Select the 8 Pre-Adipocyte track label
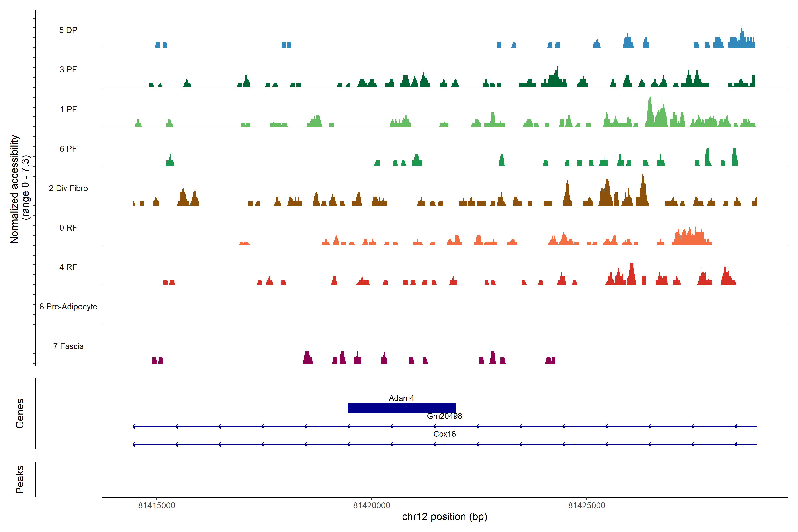The image size is (798, 532). point(68,307)
